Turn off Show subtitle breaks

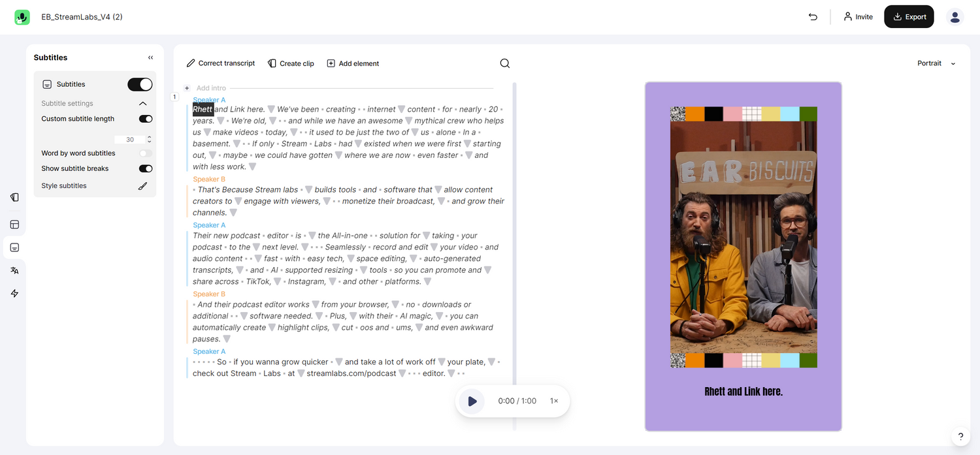point(145,168)
